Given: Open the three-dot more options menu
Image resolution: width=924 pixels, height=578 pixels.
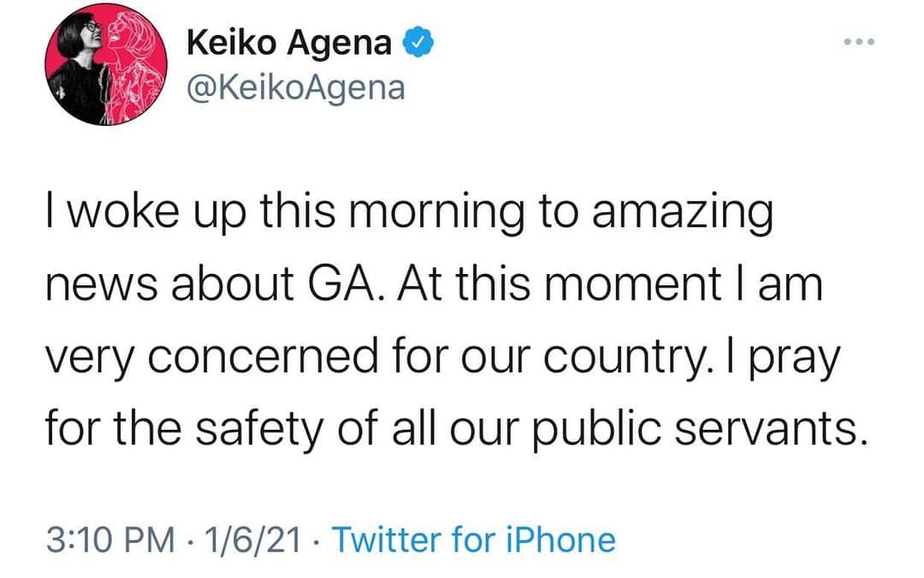Looking at the screenshot, I should point(859,42).
